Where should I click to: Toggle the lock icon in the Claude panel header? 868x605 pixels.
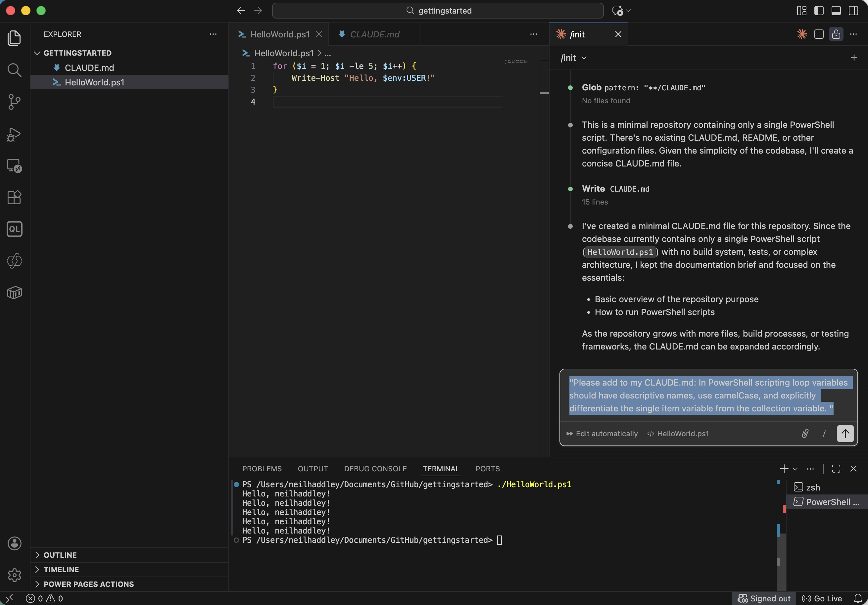coord(836,34)
